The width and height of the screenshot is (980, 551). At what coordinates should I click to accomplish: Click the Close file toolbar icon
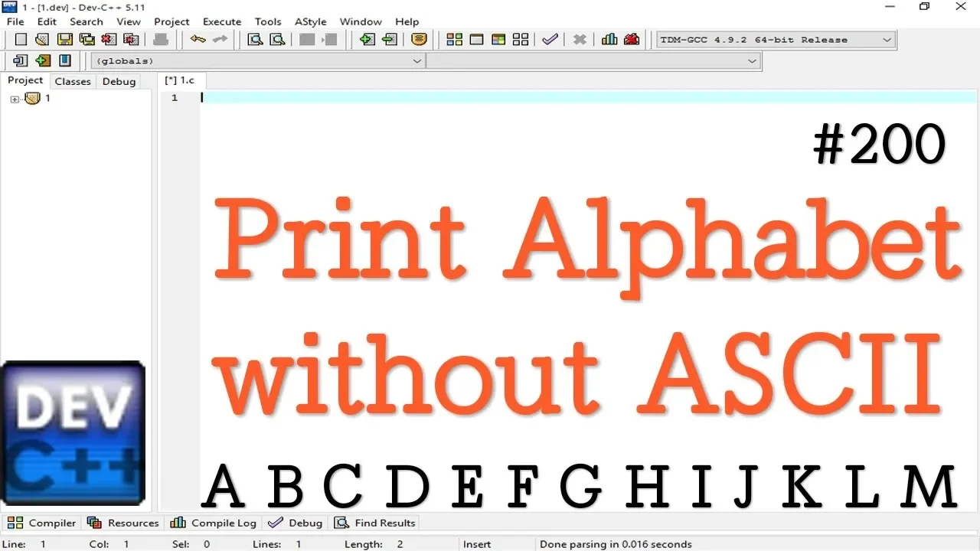[x=109, y=40]
